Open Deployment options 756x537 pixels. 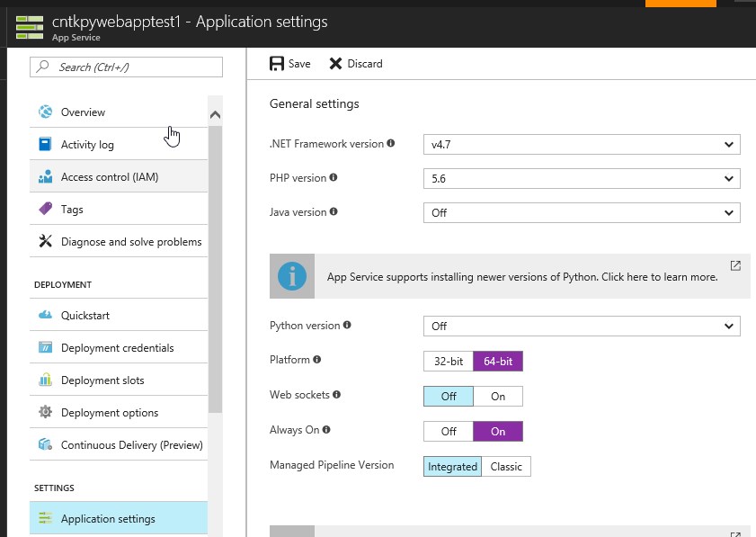click(119, 412)
